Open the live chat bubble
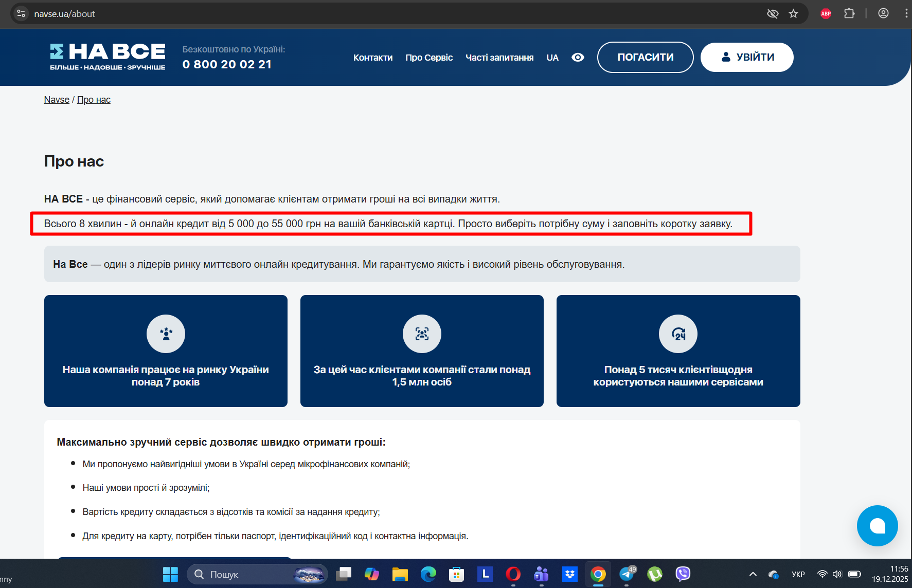 coord(877,526)
